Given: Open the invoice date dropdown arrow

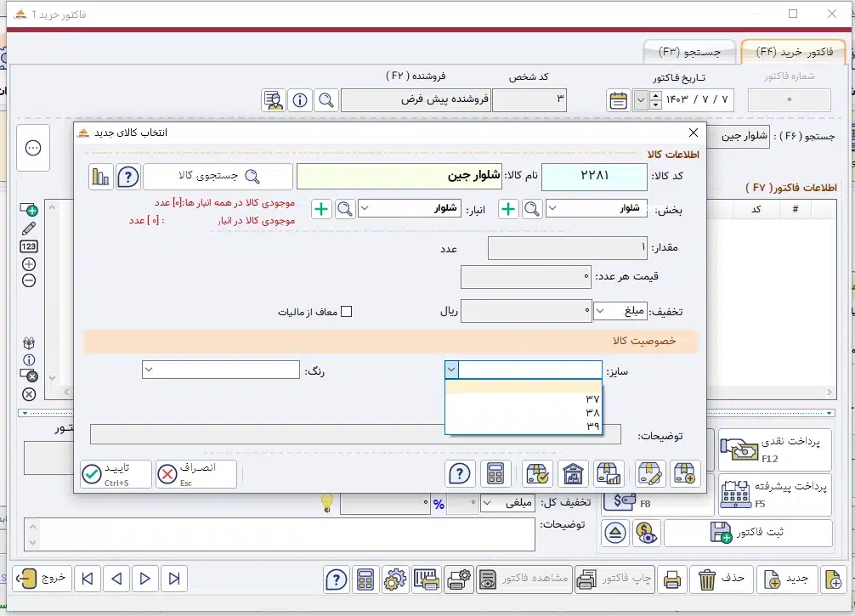Looking at the screenshot, I should [641, 100].
